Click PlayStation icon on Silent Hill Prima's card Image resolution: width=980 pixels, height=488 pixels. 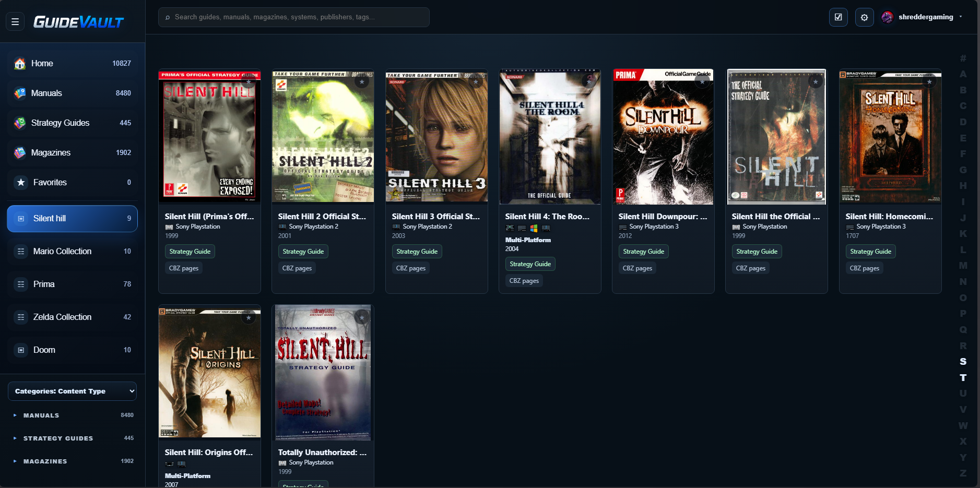pyautogui.click(x=169, y=227)
